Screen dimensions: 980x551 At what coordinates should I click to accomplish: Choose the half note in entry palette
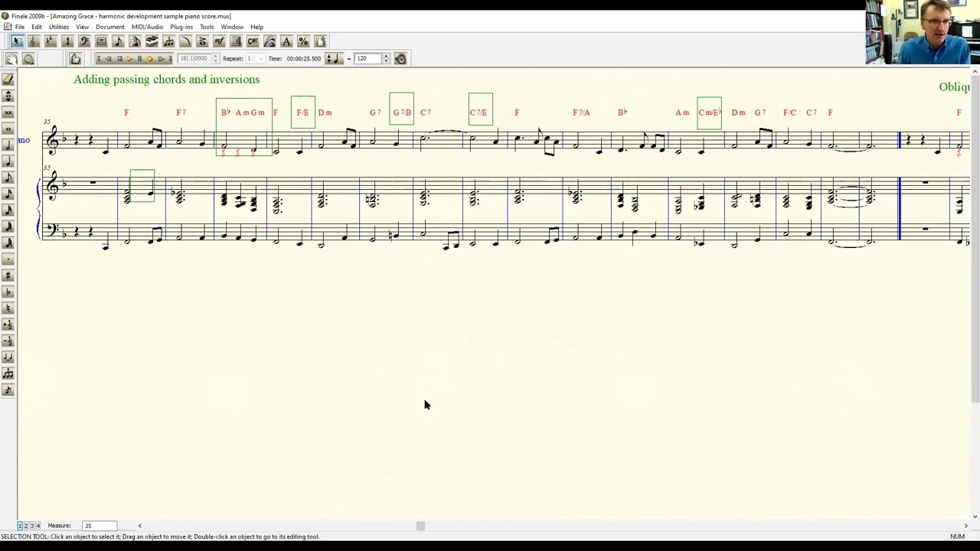pyautogui.click(x=8, y=145)
